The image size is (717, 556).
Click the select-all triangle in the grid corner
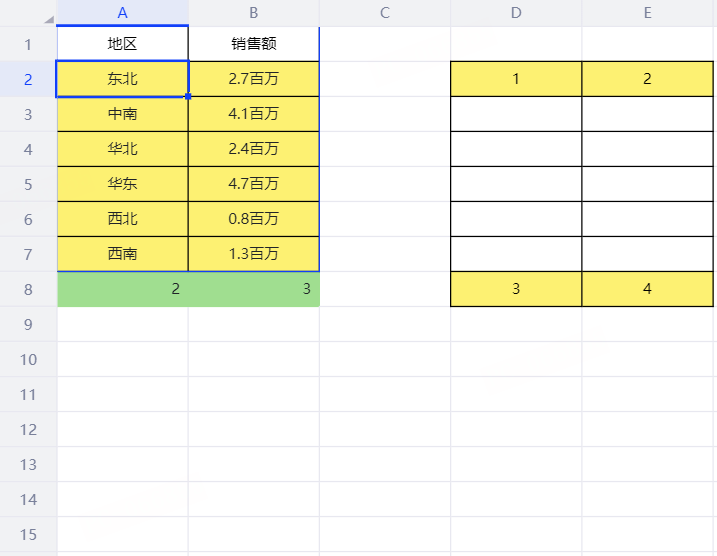[x=48, y=19]
